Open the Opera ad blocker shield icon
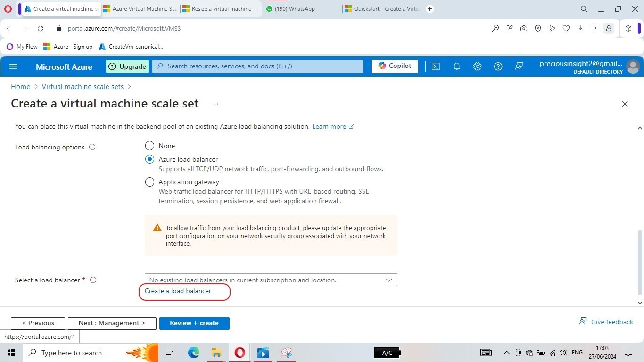 click(538, 28)
